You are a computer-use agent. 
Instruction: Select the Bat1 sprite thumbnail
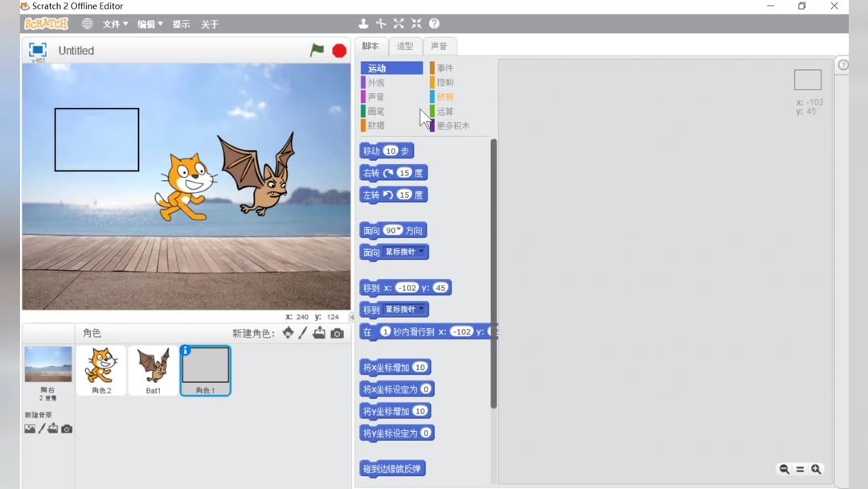153,369
